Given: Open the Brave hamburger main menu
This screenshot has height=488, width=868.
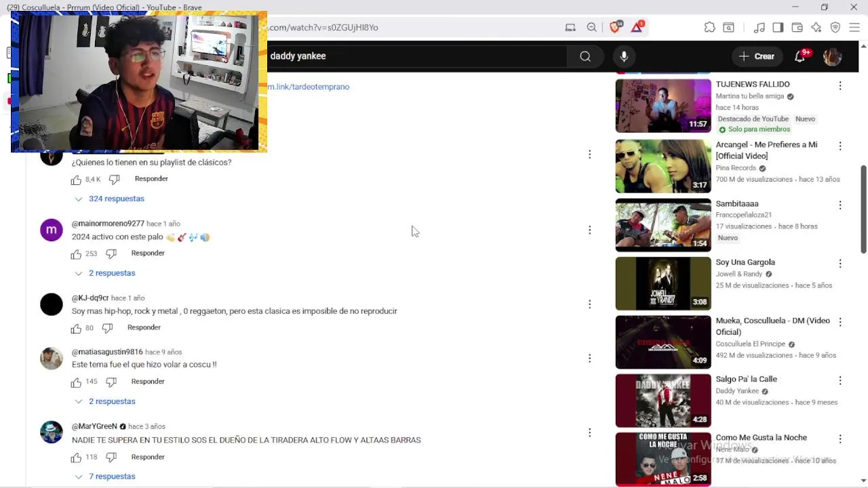Looking at the screenshot, I should [x=854, y=27].
